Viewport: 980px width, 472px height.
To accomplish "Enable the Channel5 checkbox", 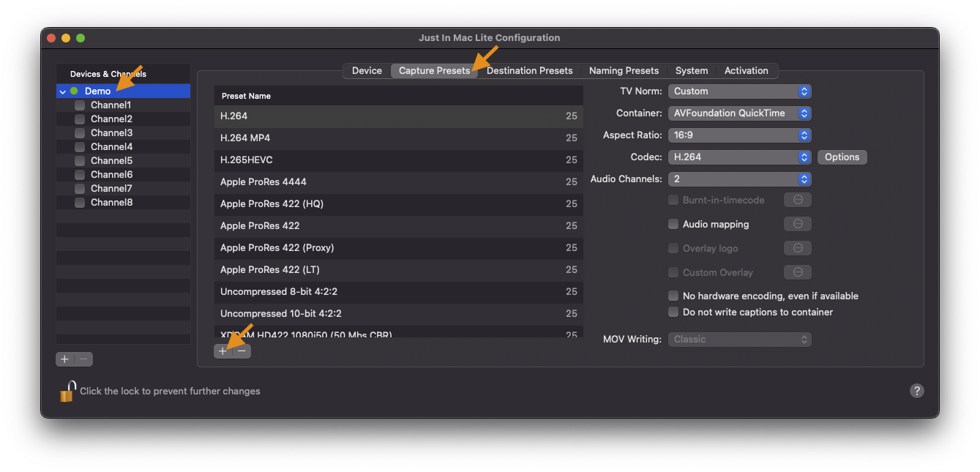I will (x=80, y=161).
